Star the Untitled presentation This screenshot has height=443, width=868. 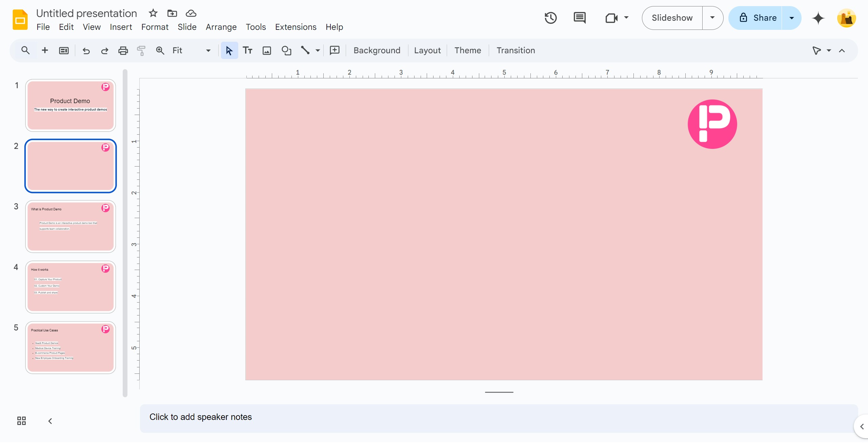point(153,13)
